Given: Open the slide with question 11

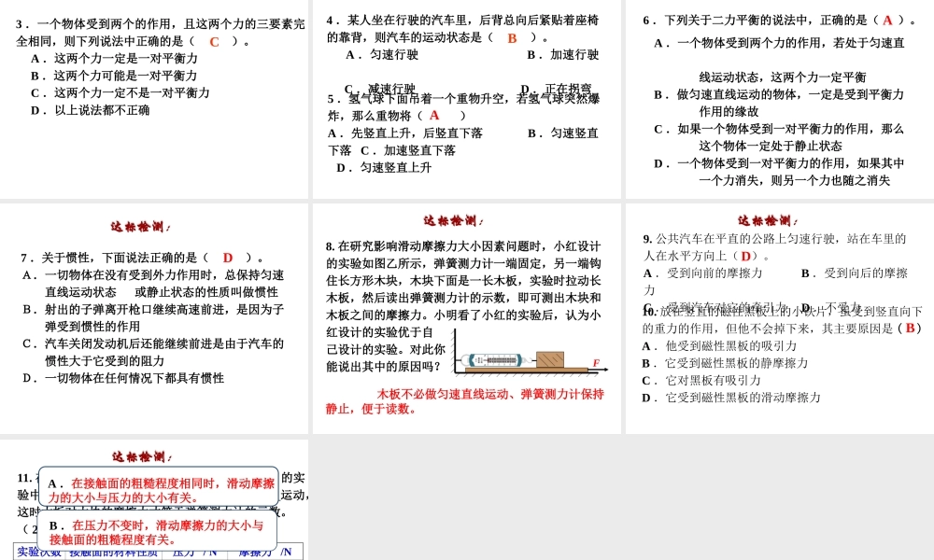Looking at the screenshot, I should [154, 499].
